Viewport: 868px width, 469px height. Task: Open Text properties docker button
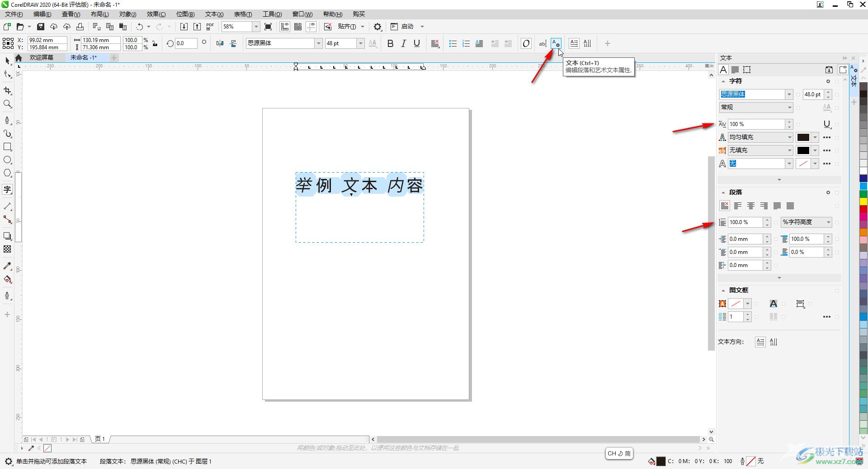[556, 43]
